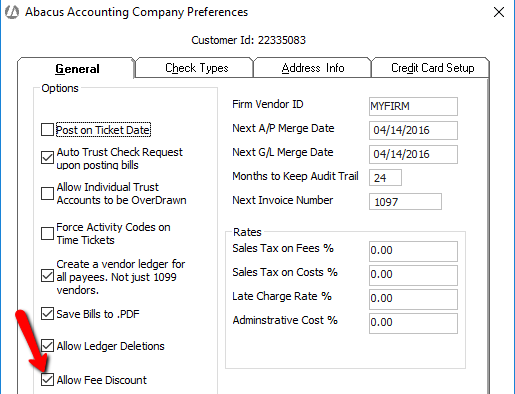Click the Next Invoice Number label
515x394 pixels.
coord(282,200)
